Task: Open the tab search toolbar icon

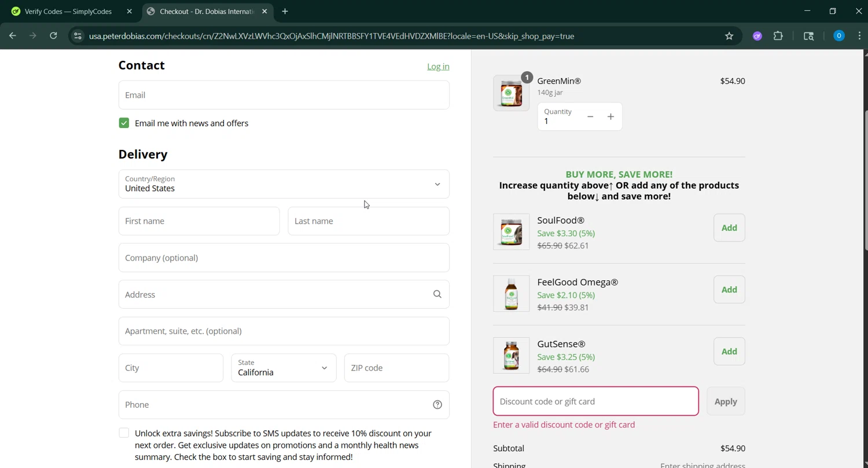Action: [x=809, y=36]
